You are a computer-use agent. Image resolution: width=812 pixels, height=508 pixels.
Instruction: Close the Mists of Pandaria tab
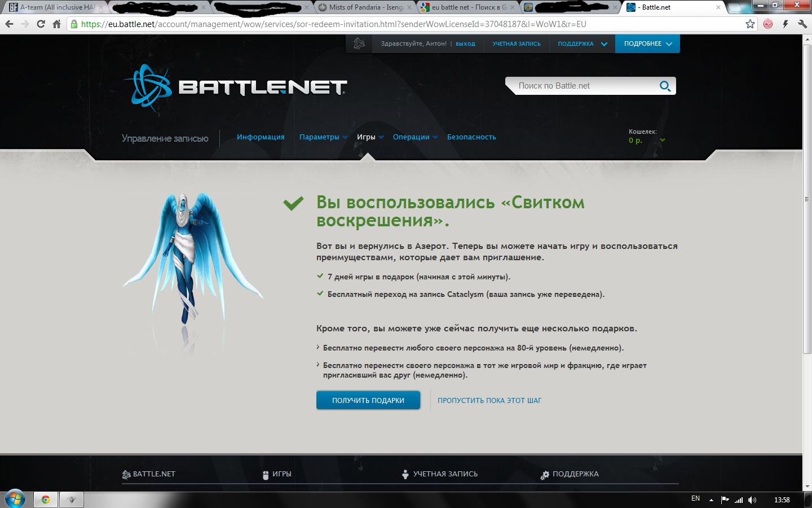pos(409,7)
